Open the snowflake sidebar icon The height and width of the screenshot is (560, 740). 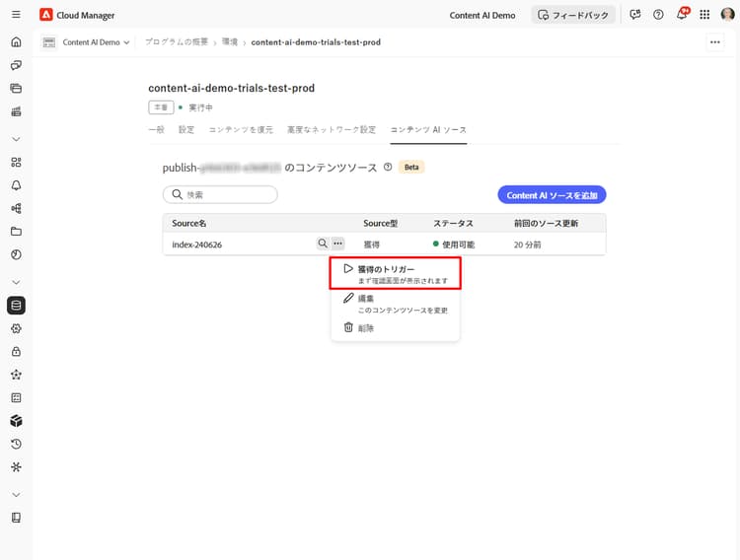click(x=16, y=467)
